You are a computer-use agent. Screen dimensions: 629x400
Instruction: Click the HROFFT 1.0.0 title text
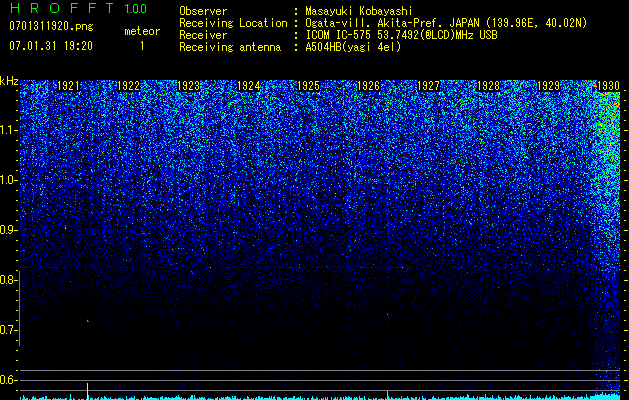78,8
